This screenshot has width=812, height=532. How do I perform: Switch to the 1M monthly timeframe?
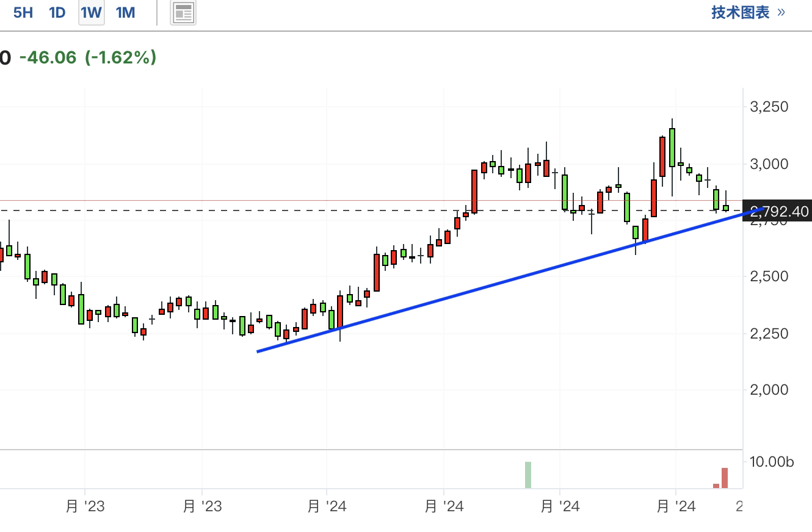click(x=125, y=12)
